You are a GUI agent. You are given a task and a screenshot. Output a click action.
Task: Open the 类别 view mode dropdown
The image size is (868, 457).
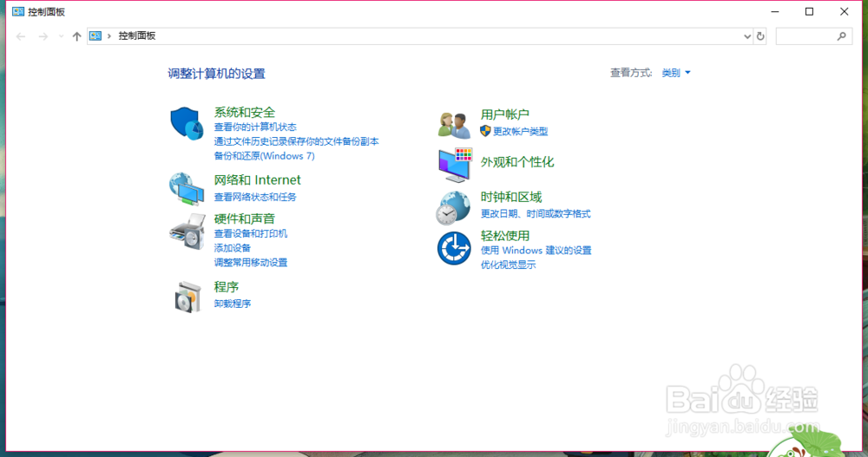tap(676, 73)
